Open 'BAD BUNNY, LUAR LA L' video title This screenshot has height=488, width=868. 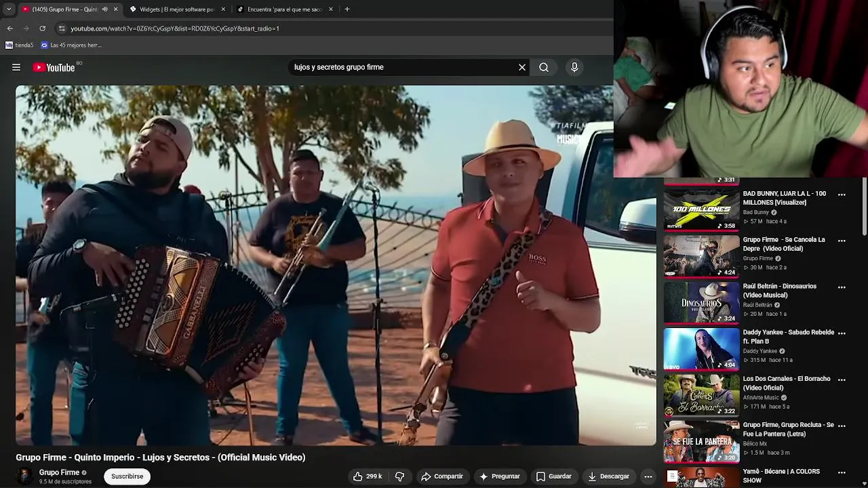click(785, 198)
